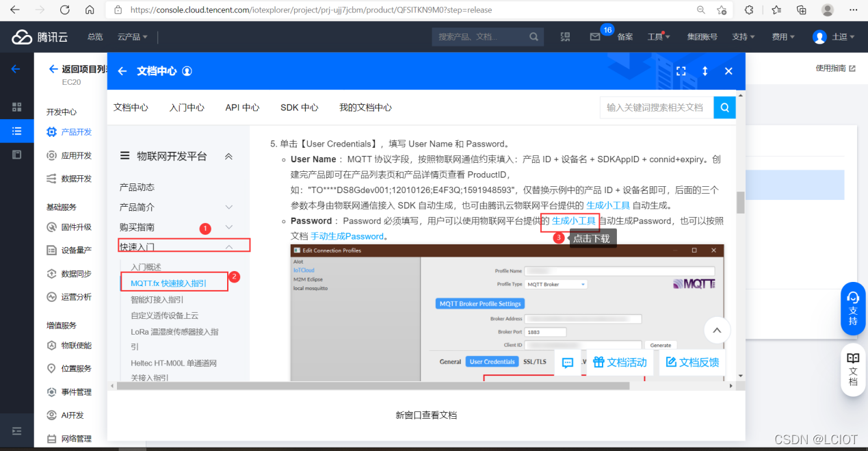The height and width of the screenshot is (451, 868).
Task: Switch to API 中心 tab
Action: 242,107
